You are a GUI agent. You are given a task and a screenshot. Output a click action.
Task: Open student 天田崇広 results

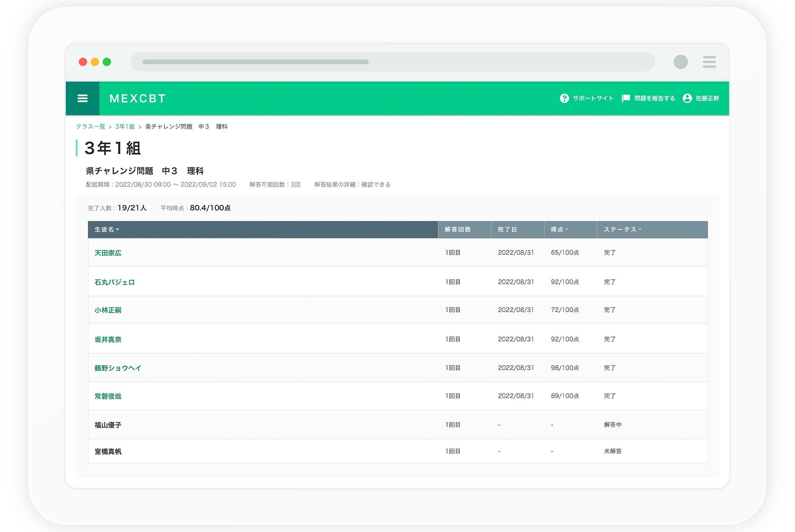(x=108, y=253)
